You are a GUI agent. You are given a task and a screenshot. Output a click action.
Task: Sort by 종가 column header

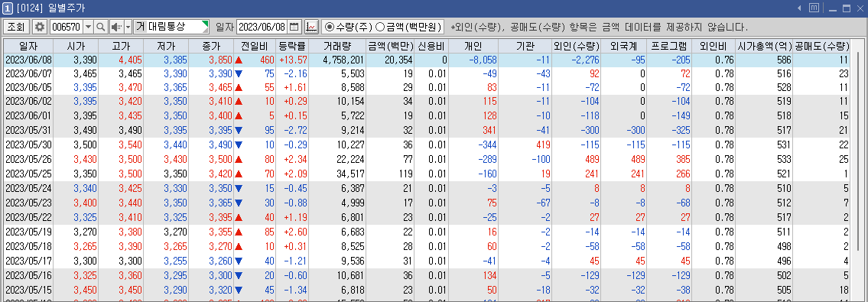tap(211, 46)
